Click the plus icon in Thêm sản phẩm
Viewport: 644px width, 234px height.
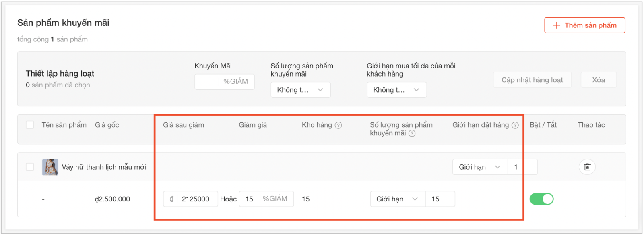click(x=557, y=25)
